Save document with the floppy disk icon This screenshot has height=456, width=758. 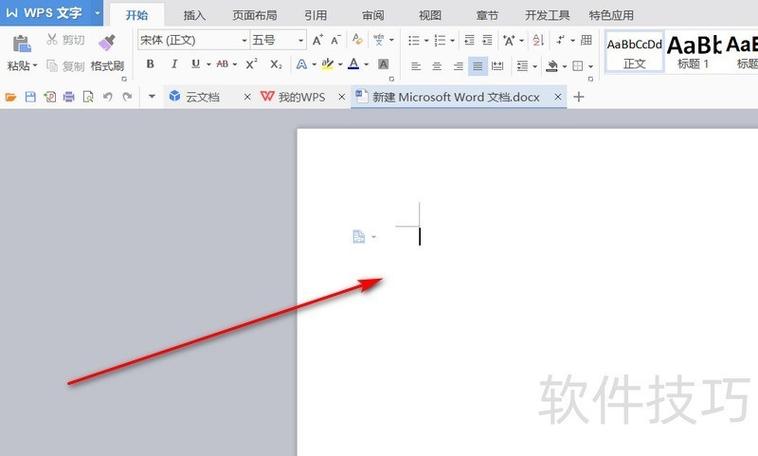pos(30,97)
